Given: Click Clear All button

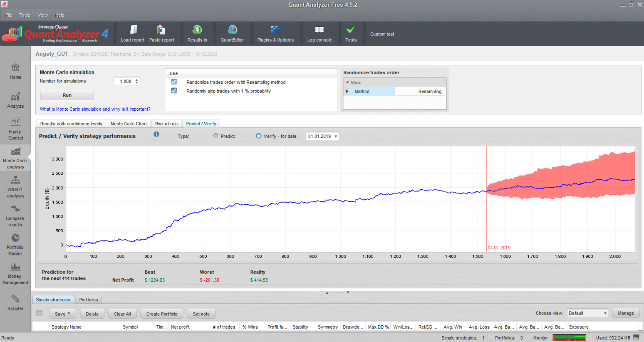Looking at the screenshot, I should click(x=122, y=314).
